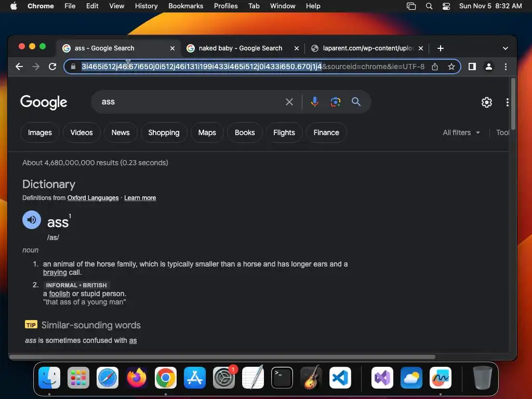Open the site info lock icon
Image resolution: width=532 pixels, height=399 pixels.
click(73, 66)
